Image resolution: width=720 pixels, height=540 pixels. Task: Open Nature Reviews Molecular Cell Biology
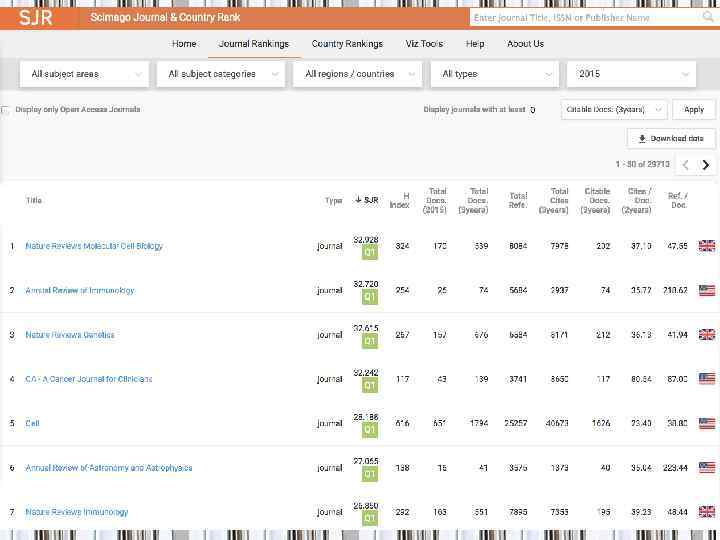(94, 246)
